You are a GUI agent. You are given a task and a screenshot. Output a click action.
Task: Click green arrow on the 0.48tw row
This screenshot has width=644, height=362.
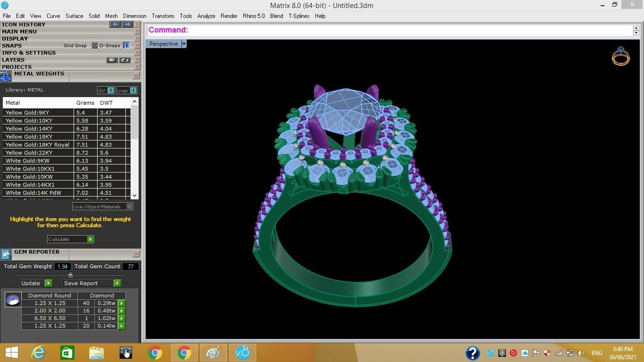[x=122, y=311]
